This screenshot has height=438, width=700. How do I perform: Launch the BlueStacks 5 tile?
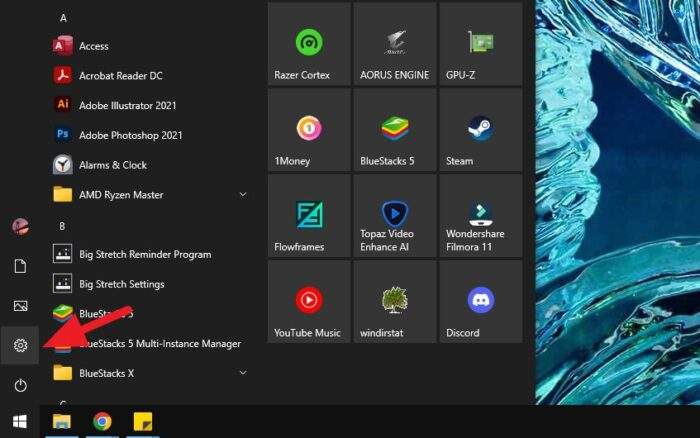[395, 129]
